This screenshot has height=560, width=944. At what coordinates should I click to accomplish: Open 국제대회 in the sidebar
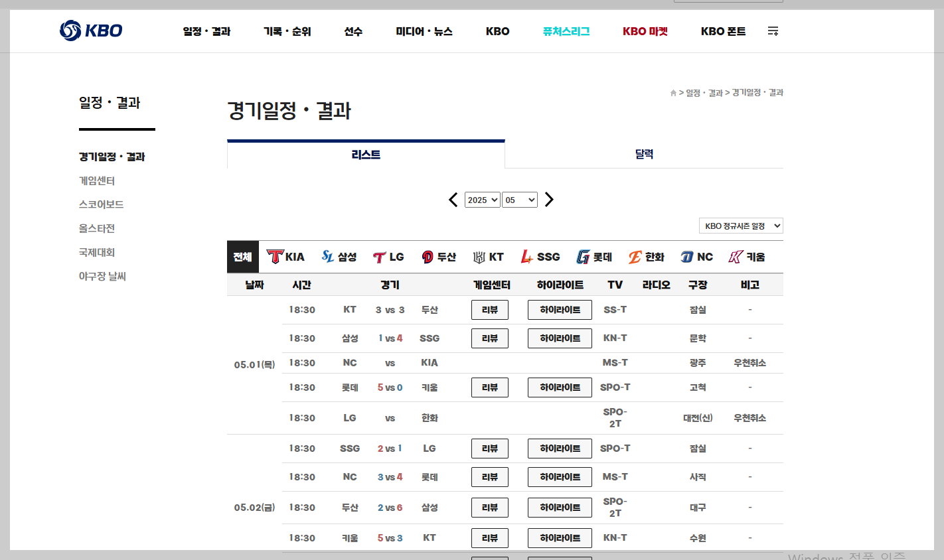[x=97, y=252]
